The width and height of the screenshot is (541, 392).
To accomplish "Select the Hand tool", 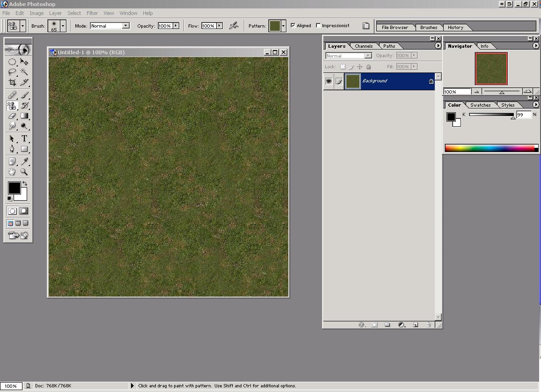I will coord(12,172).
